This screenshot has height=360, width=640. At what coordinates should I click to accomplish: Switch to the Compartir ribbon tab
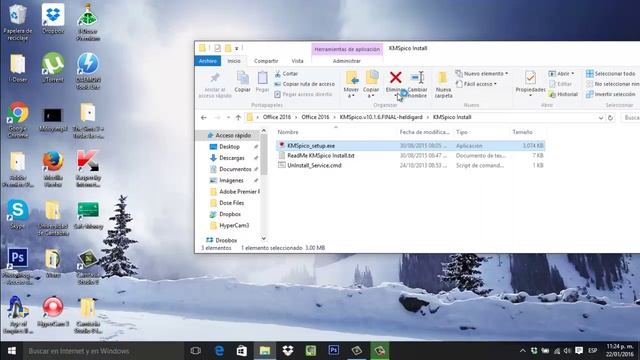[x=266, y=61]
